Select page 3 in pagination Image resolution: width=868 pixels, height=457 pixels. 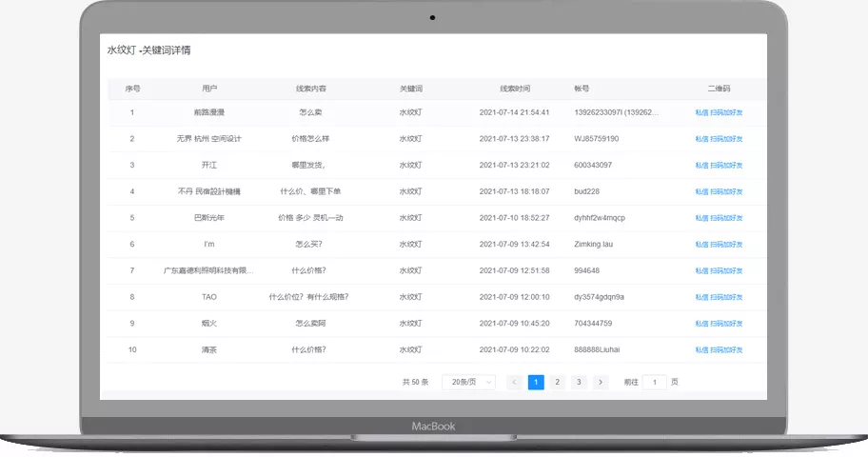579,382
